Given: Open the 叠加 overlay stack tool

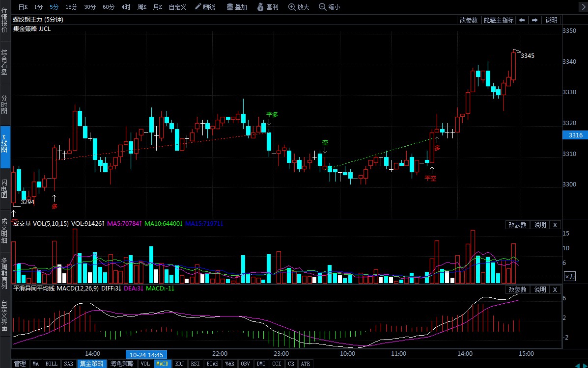Looking at the screenshot, I should [237, 7].
